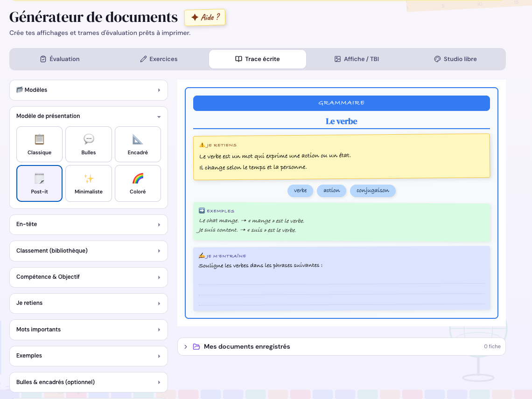532x399 pixels.
Task: Pick the Minimaliste presentation model
Action: (89, 183)
